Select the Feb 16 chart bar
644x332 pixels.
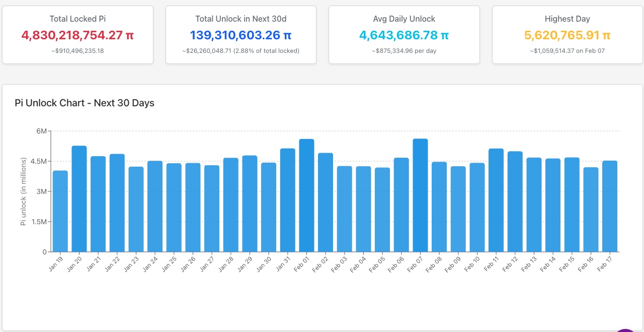(591, 210)
